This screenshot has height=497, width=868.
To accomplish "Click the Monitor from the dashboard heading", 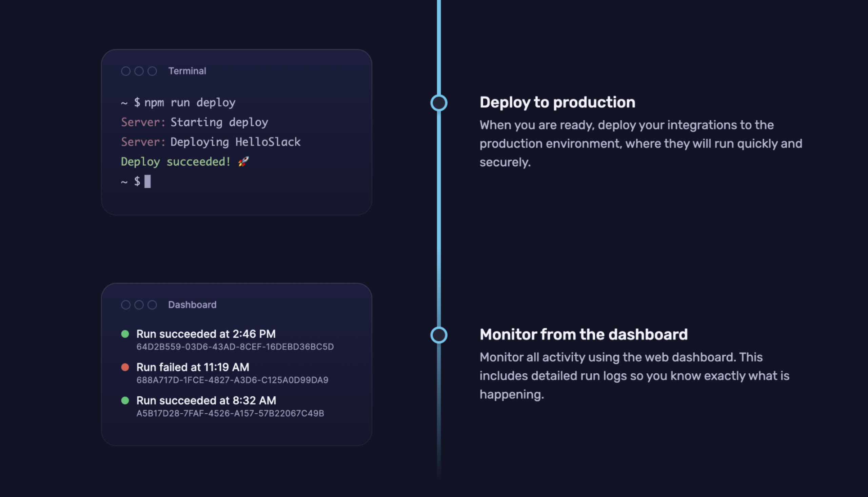I will pos(584,334).
